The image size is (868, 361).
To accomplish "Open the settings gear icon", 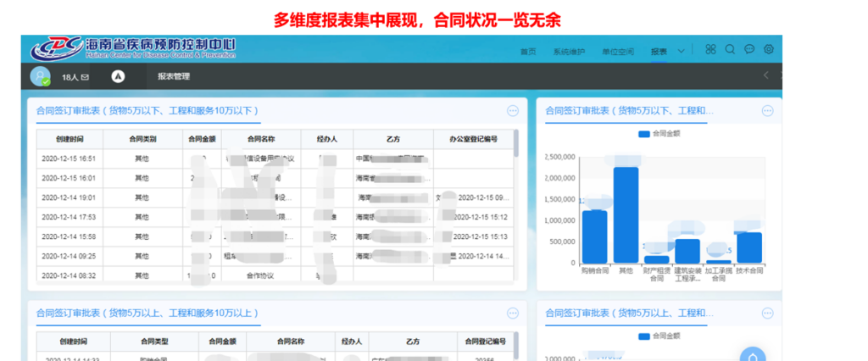I will coord(769,50).
